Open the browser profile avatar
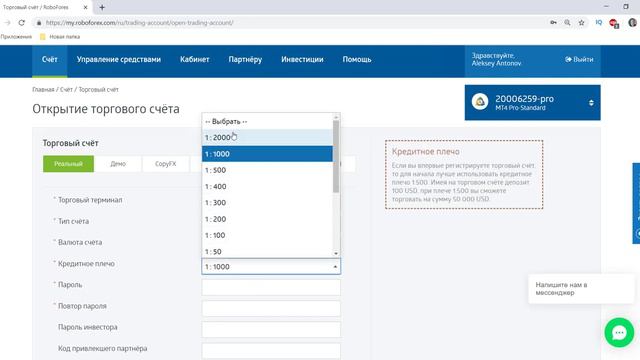Image resolution: width=640 pixels, height=360 pixels. [x=632, y=23]
